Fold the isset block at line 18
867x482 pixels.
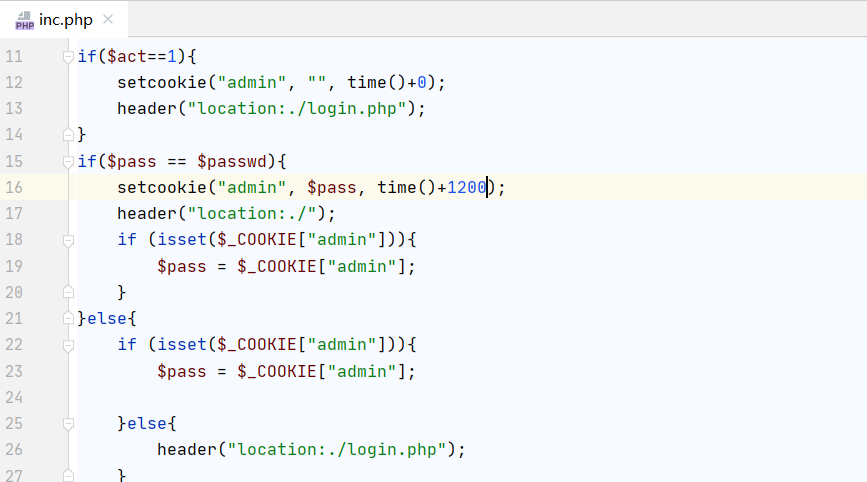point(68,240)
